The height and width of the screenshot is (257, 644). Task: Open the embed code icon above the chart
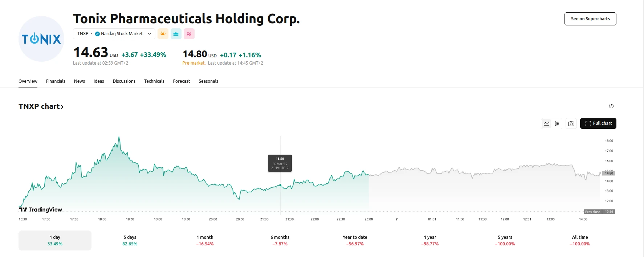coord(611,106)
